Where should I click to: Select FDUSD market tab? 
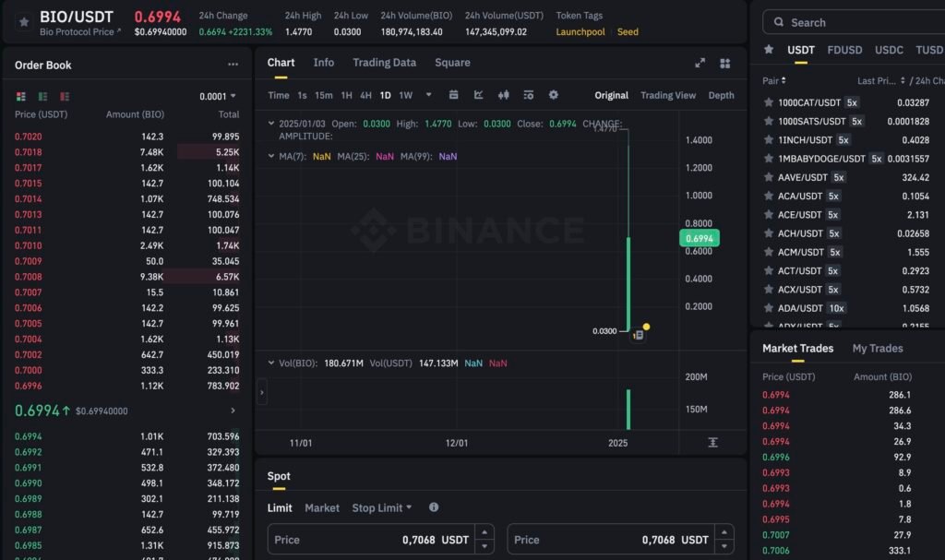click(x=844, y=50)
